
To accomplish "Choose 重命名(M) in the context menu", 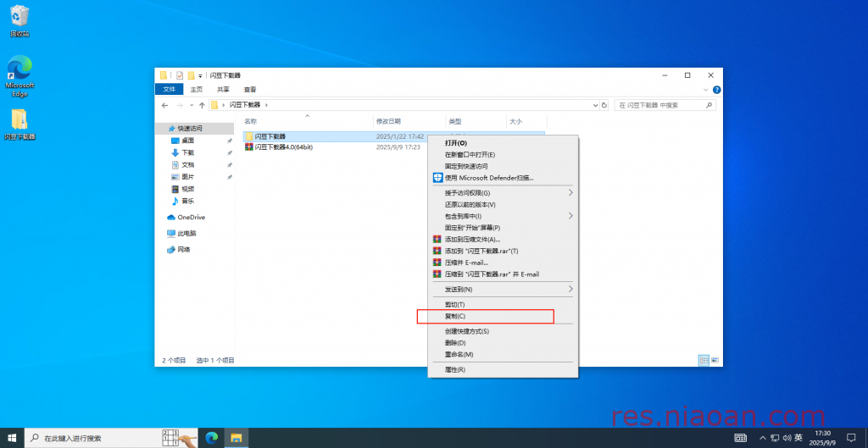I will 503,355.
